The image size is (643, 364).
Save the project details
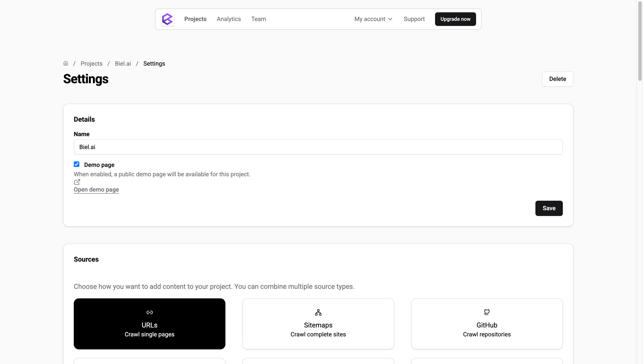pos(548,208)
